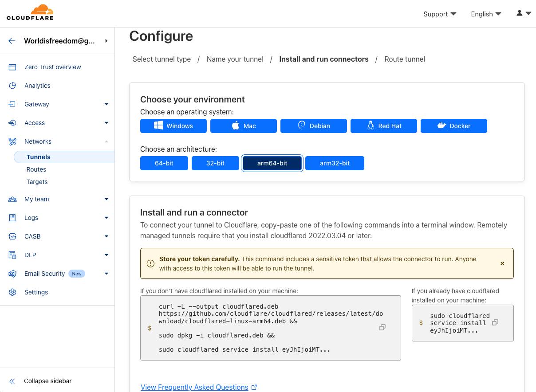The height and width of the screenshot is (392, 536).
Task: Click the DLP sidebar icon
Action: coord(12,255)
